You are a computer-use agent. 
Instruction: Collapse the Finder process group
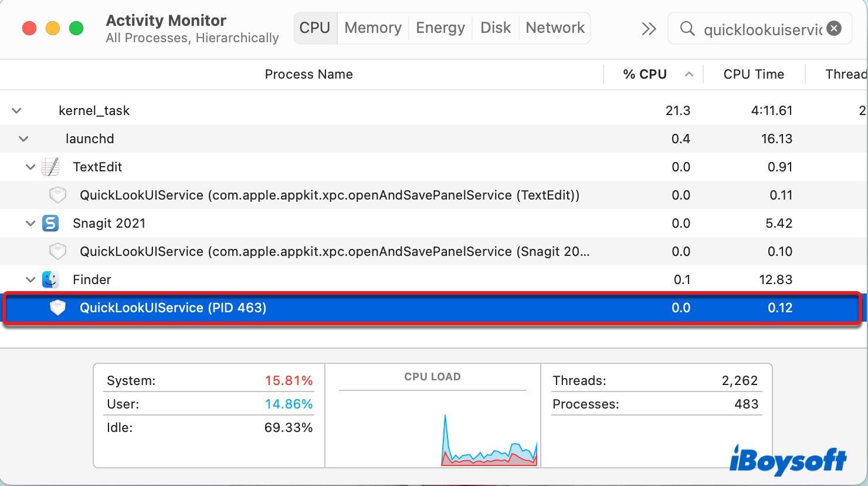click(30, 280)
